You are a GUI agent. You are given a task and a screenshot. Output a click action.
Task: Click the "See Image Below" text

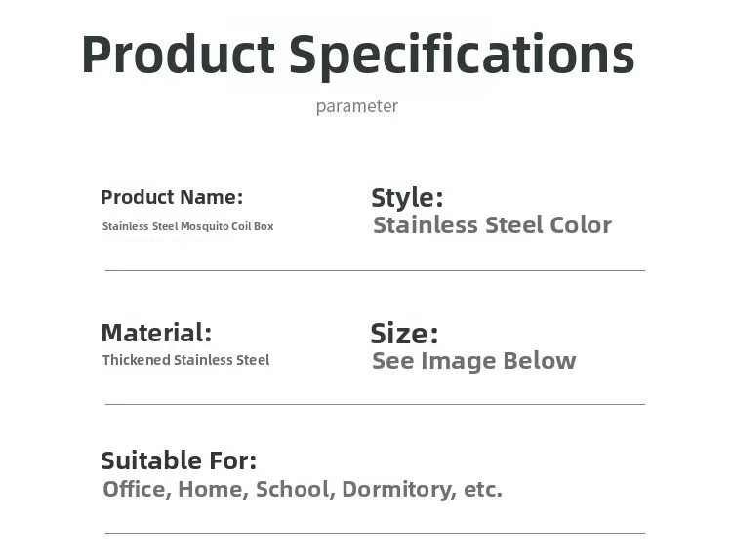tap(473, 361)
